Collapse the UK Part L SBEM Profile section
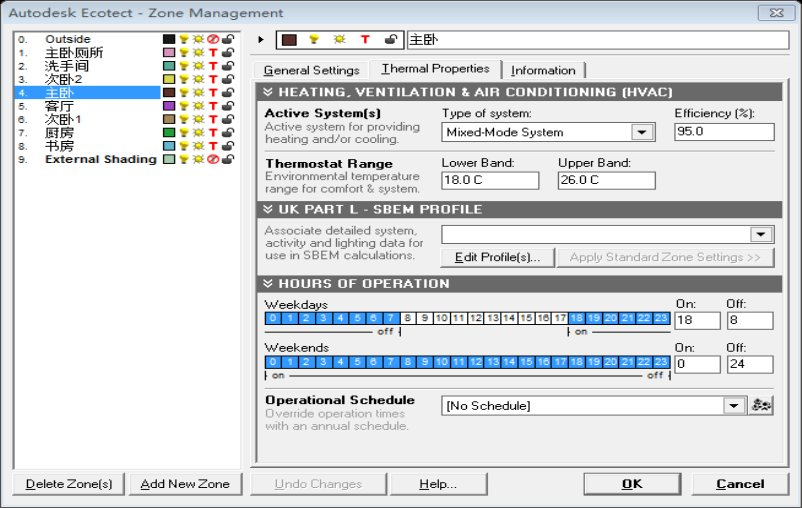 (519, 209)
